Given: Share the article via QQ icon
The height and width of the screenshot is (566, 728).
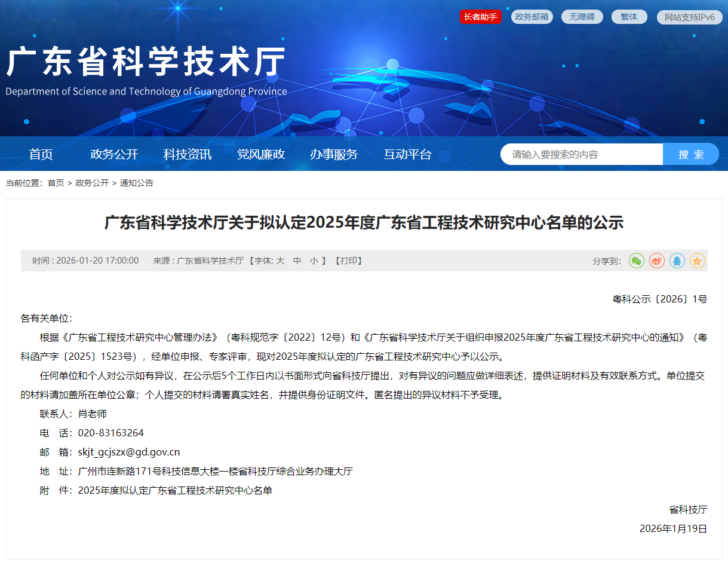Looking at the screenshot, I should coord(677,261).
